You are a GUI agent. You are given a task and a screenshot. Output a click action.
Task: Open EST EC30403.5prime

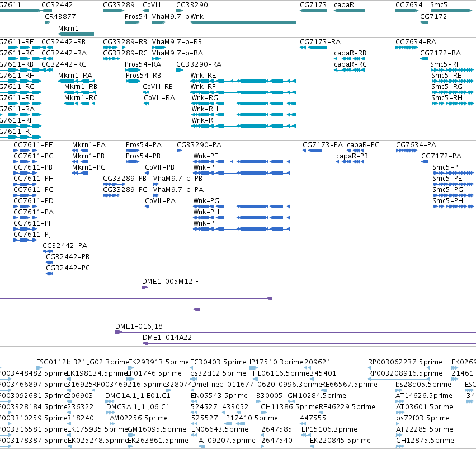[218, 362]
